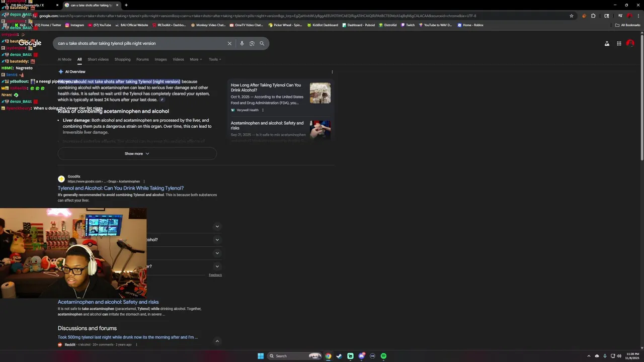Switch to Short videos tab
Viewport: 644px width, 362px height.
tap(98, 59)
